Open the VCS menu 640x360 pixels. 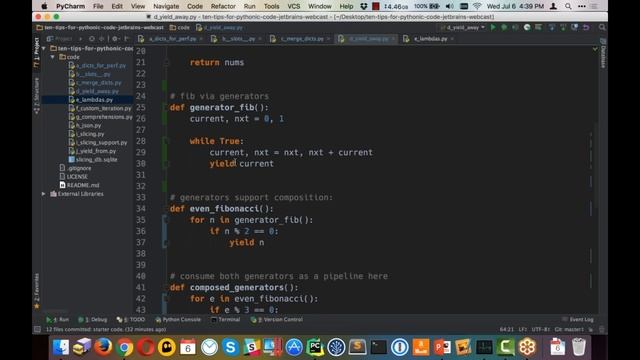pos(293,6)
